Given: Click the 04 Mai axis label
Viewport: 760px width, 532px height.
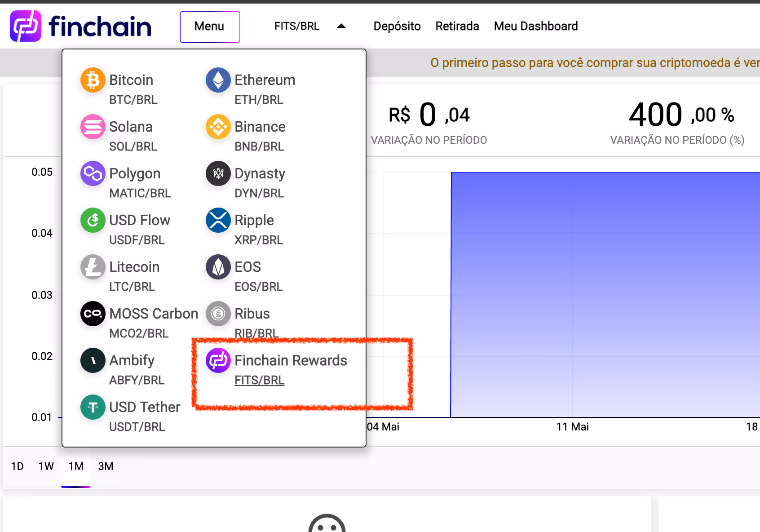Looking at the screenshot, I should coord(383,427).
